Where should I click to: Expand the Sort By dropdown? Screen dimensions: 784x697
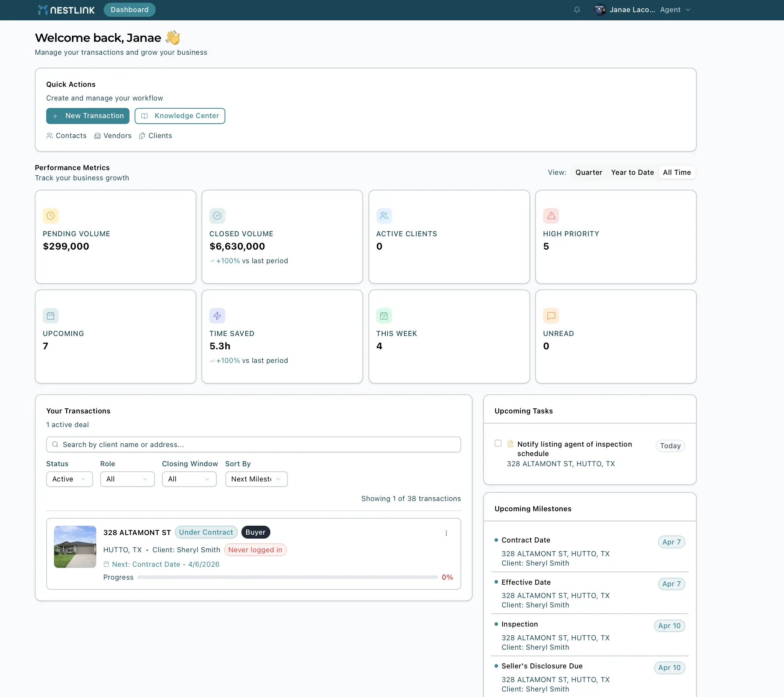click(x=256, y=479)
